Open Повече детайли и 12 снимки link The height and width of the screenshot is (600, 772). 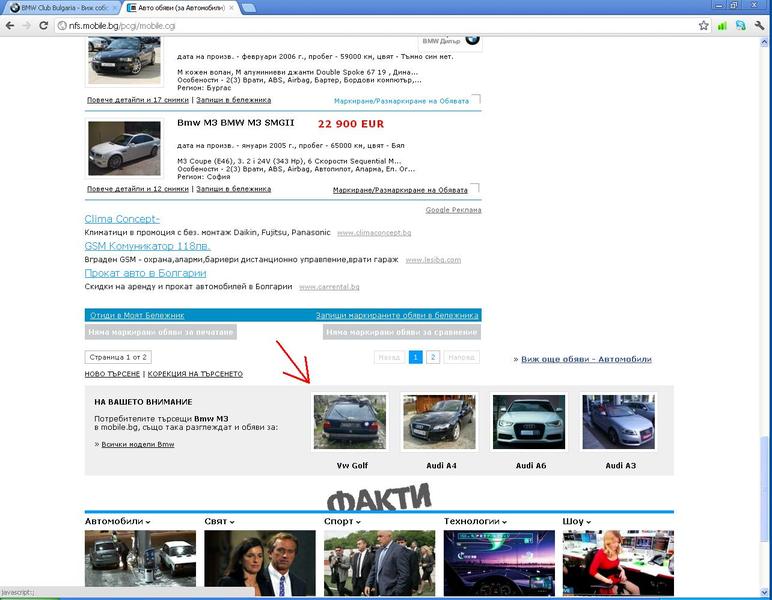pos(138,189)
